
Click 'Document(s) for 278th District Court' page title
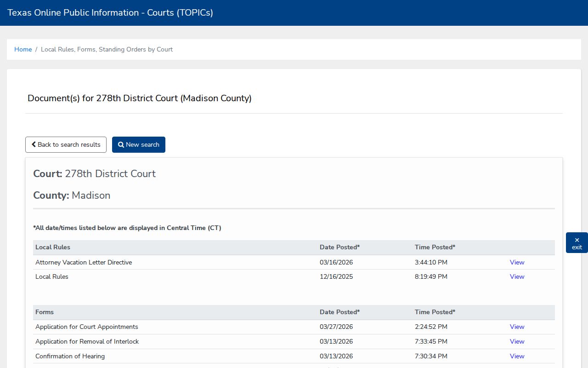[140, 98]
